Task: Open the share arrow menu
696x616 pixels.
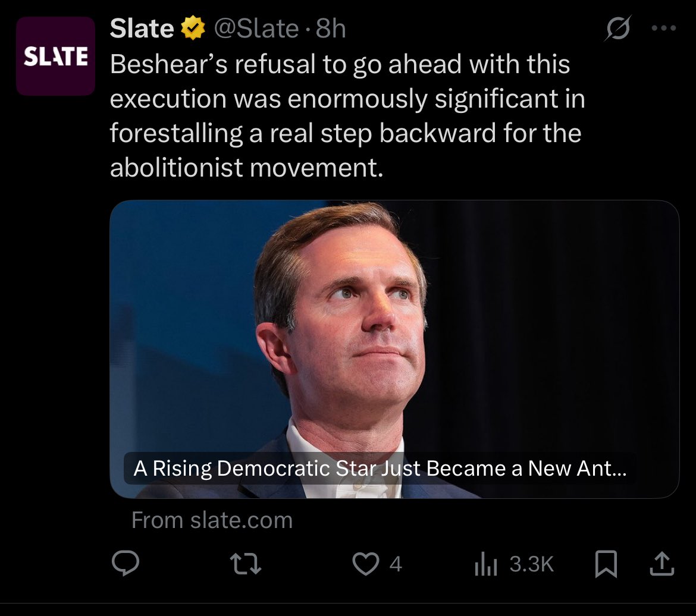Action: 662,564
